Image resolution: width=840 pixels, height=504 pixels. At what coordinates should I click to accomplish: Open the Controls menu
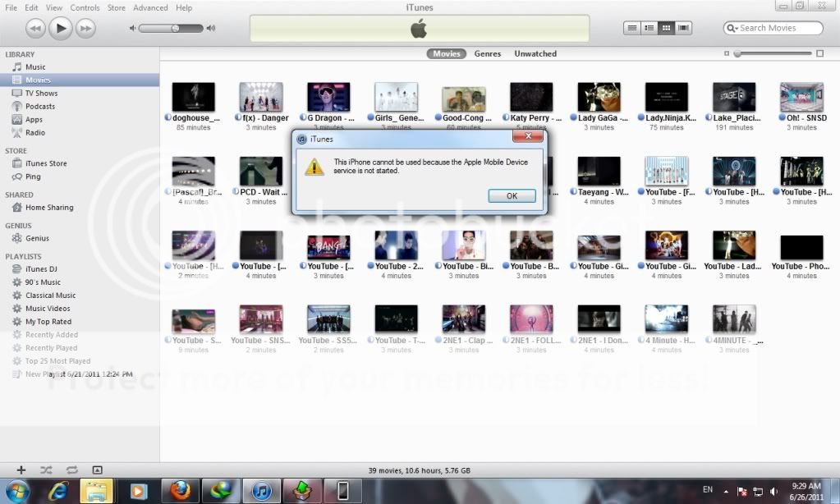pos(85,7)
